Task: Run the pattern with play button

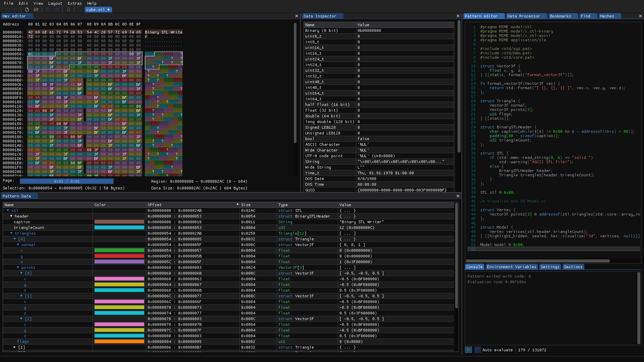Action: coord(469,350)
